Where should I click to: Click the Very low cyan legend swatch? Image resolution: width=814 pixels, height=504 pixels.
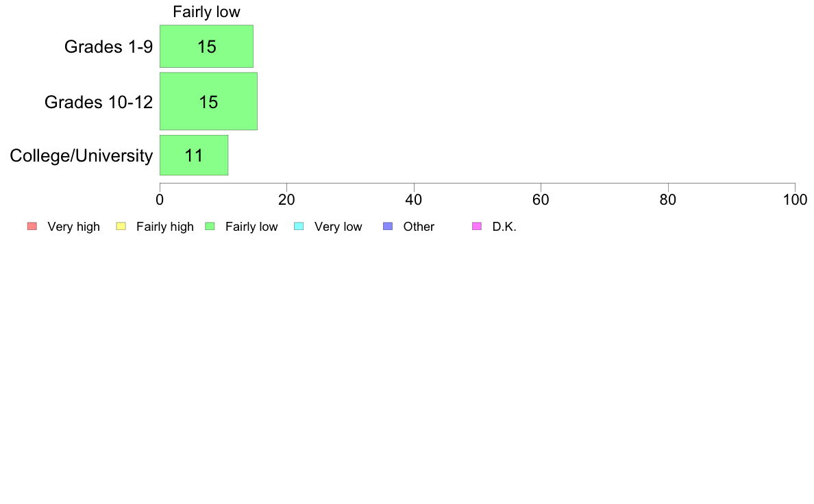(299, 226)
